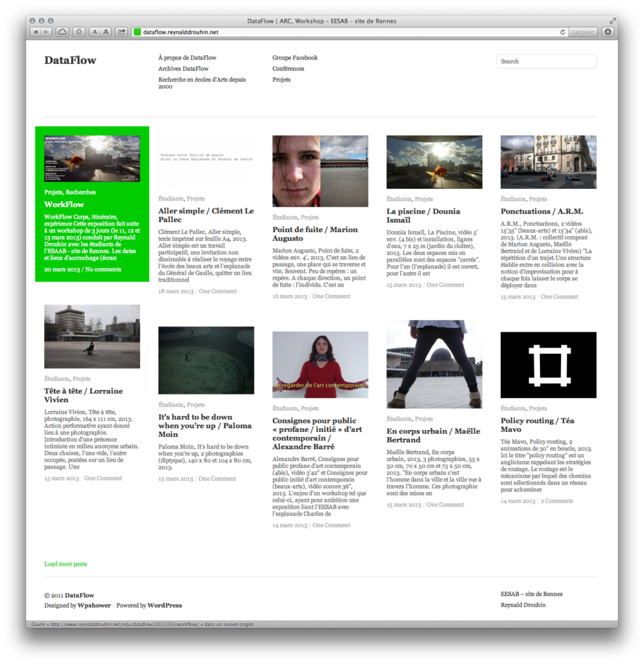Open the WorkFlow post title
Screen dimensions: 644x664
(x=64, y=204)
